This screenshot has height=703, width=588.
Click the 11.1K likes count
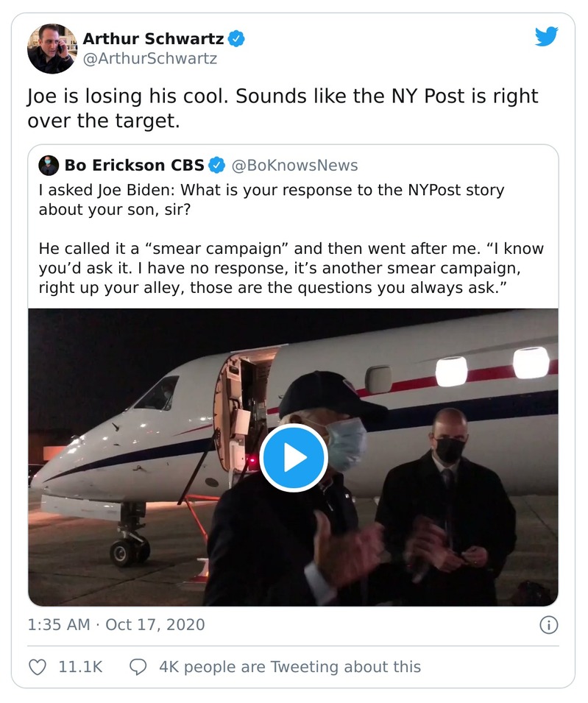click(80, 667)
